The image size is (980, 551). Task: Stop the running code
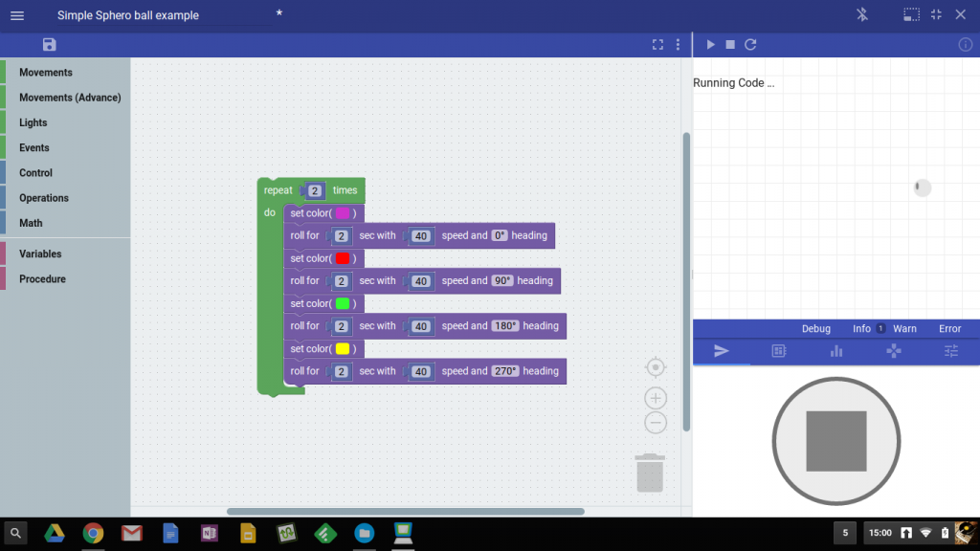[729, 44]
